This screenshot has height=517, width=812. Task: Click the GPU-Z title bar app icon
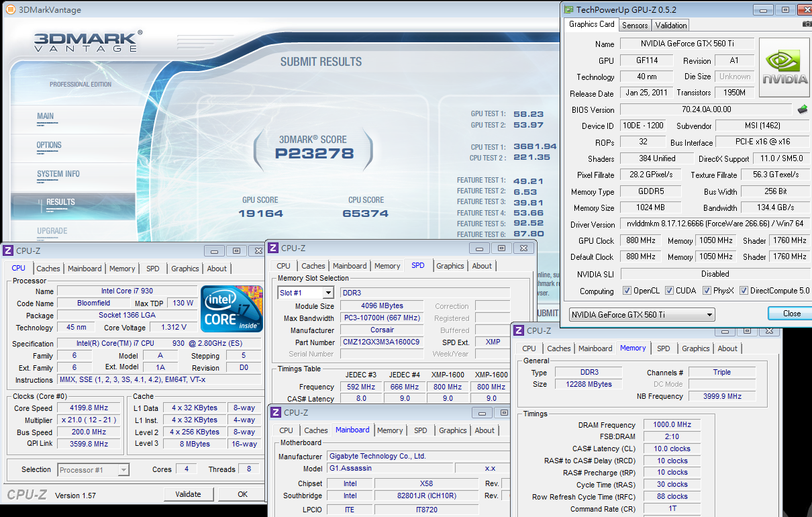tap(569, 10)
